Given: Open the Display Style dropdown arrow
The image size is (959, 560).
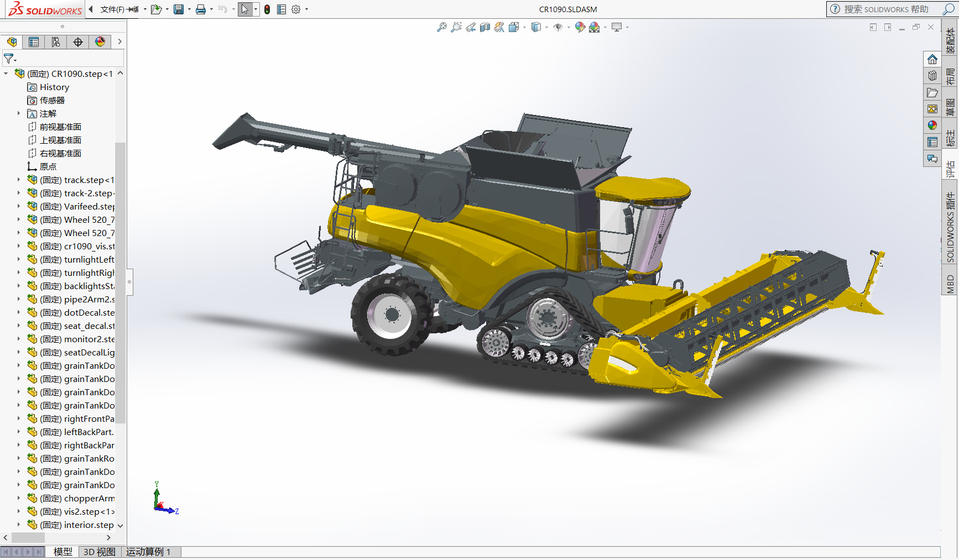Looking at the screenshot, I should (546, 27).
